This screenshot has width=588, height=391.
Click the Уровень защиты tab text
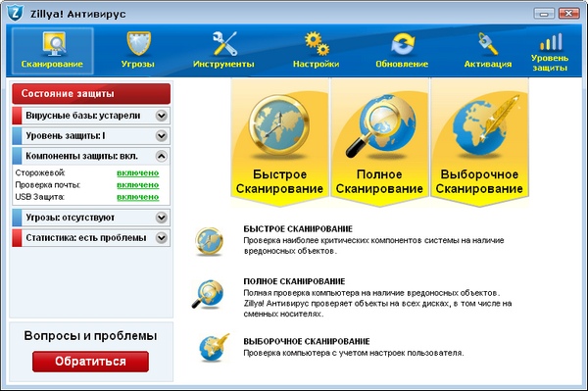550,63
